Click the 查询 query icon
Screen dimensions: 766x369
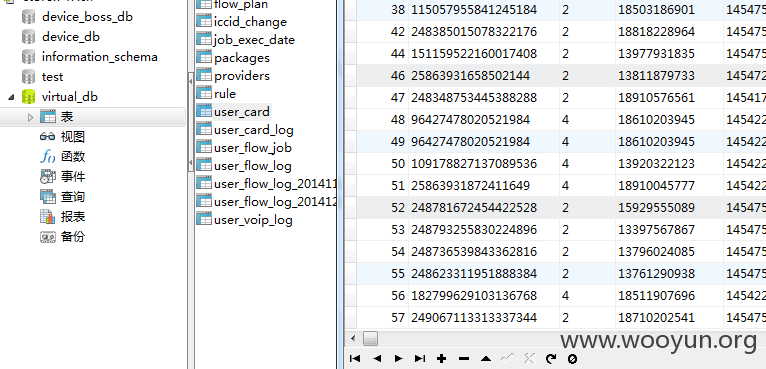point(47,196)
